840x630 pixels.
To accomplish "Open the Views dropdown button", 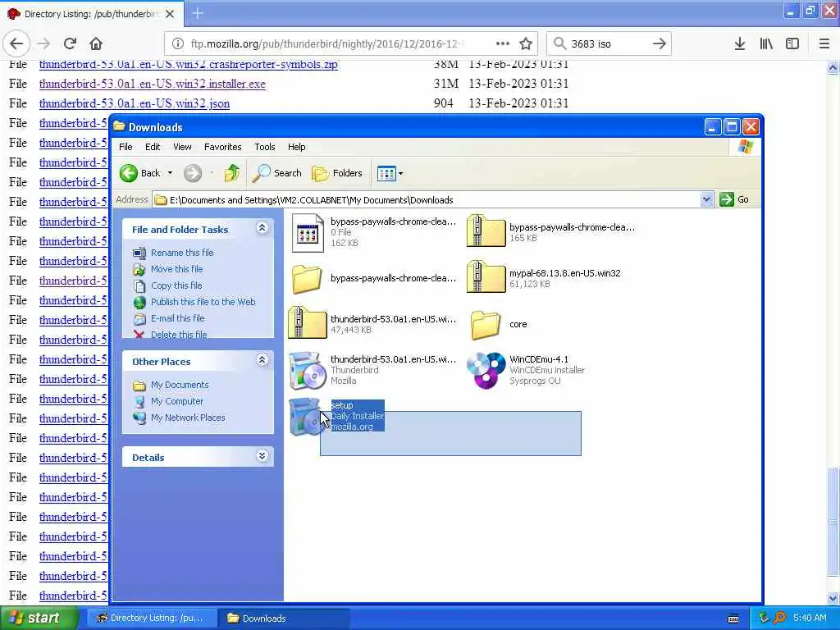I will pyautogui.click(x=390, y=173).
